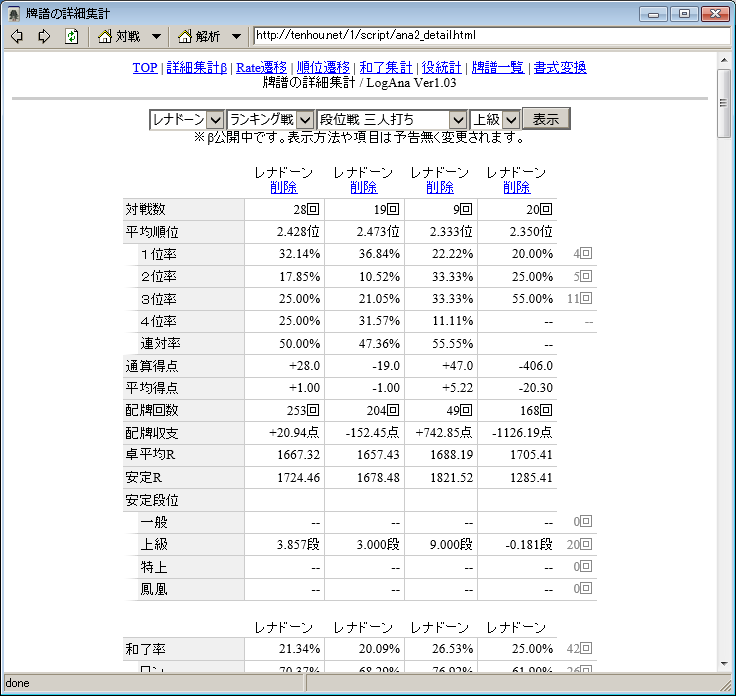Screen dimensions: 736x696
Task: Delete the third column via 削除
Action: tap(440, 188)
